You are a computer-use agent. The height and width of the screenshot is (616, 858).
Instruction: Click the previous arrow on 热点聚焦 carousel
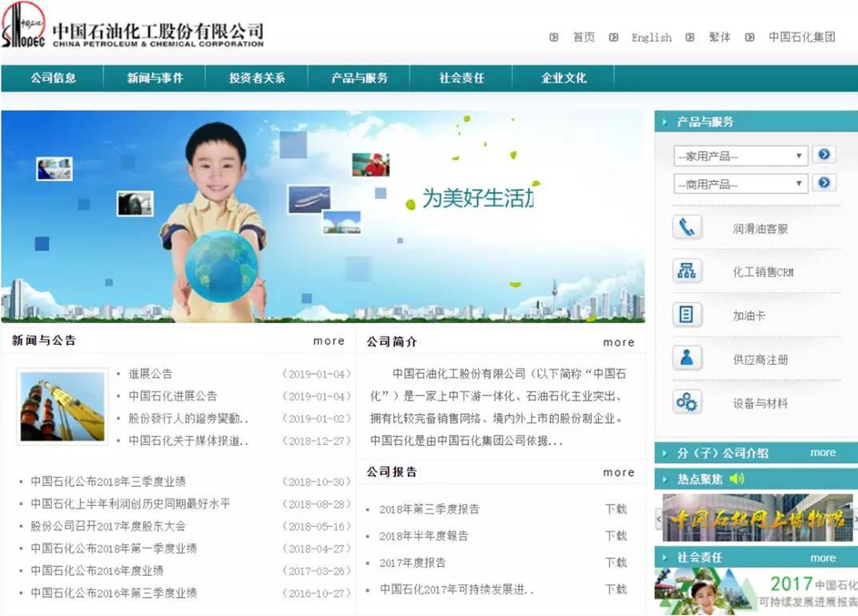pos(659,518)
